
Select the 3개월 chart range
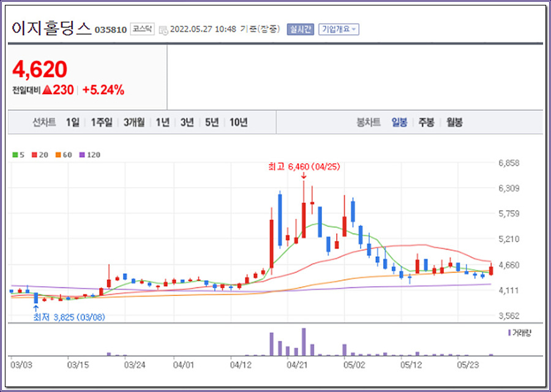pyautogui.click(x=133, y=122)
